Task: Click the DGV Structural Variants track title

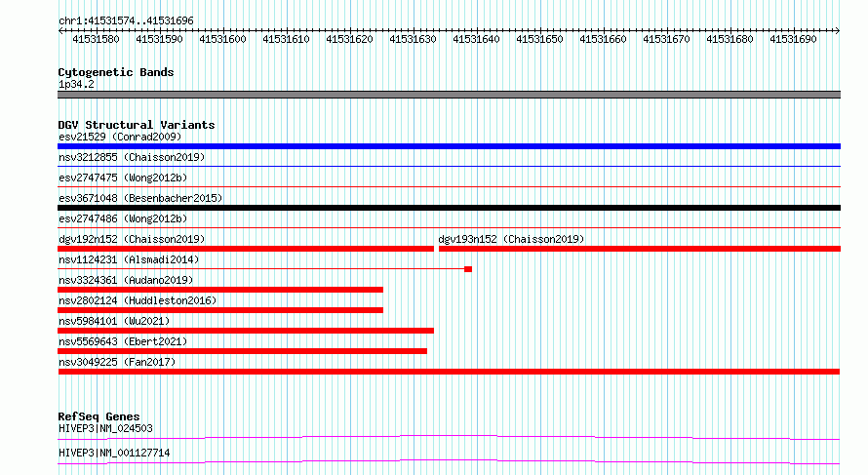Action: pyautogui.click(x=137, y=125)
